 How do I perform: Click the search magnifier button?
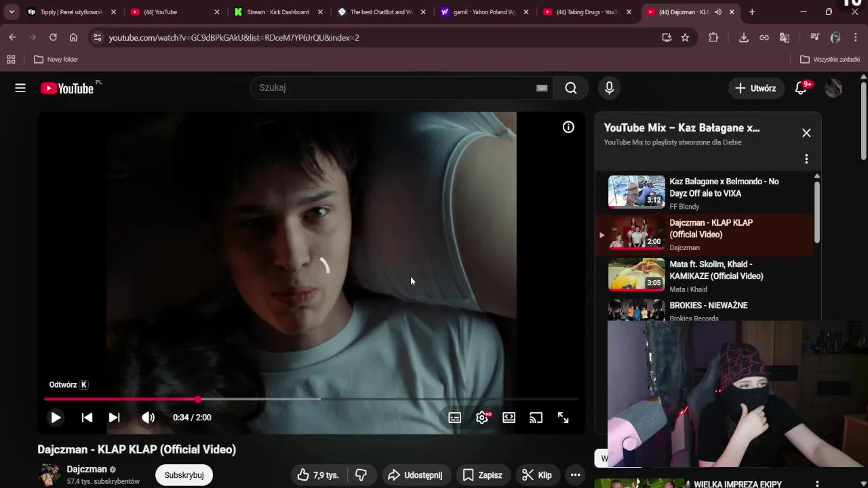tap(571, 88)
